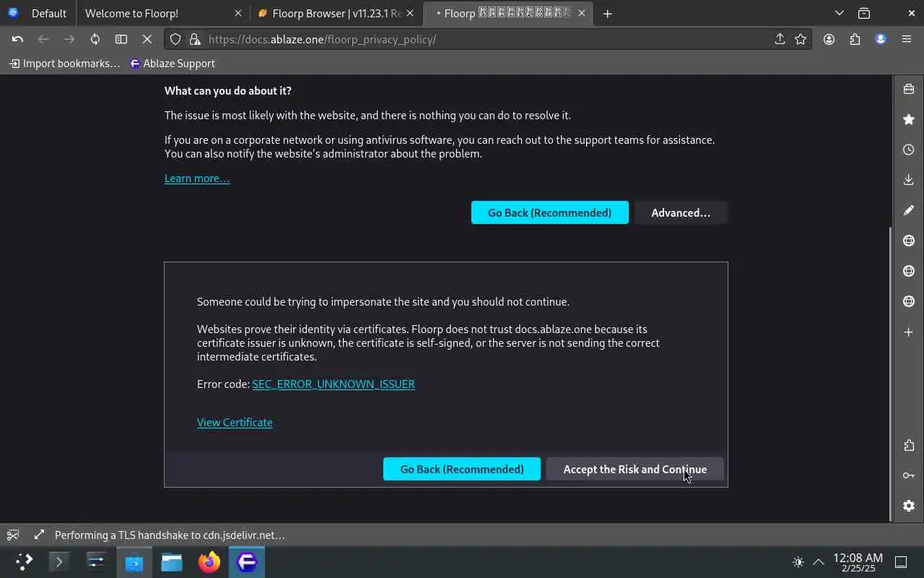Open the clock showing 12:08 AM

(858, 562)
